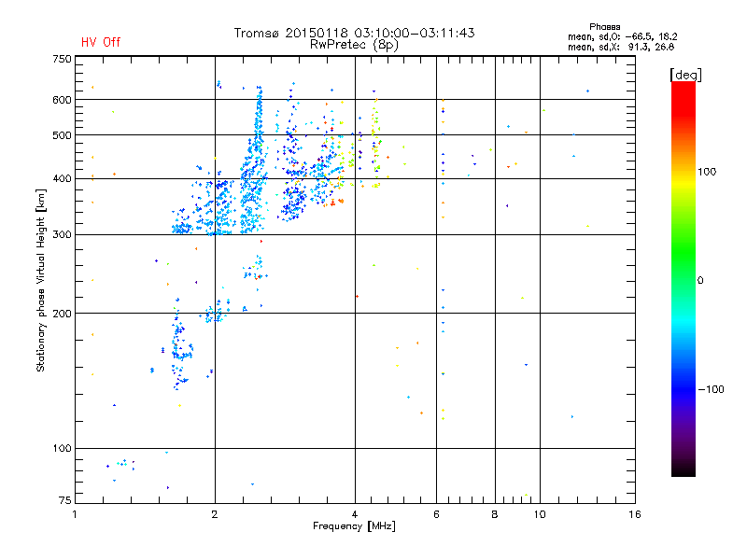Click the y-axis tick label '100'
747x560 pixels.
(62, 449)
